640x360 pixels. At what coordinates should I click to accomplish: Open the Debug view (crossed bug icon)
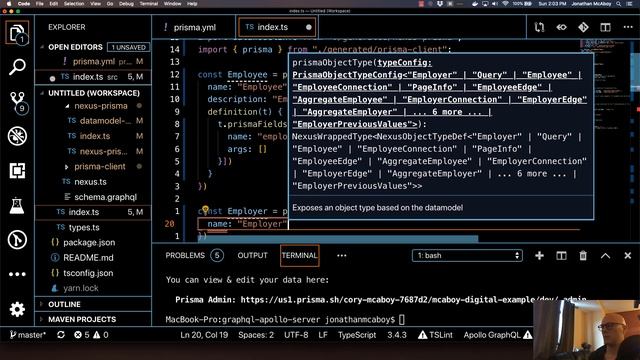[x=17, y=136]
